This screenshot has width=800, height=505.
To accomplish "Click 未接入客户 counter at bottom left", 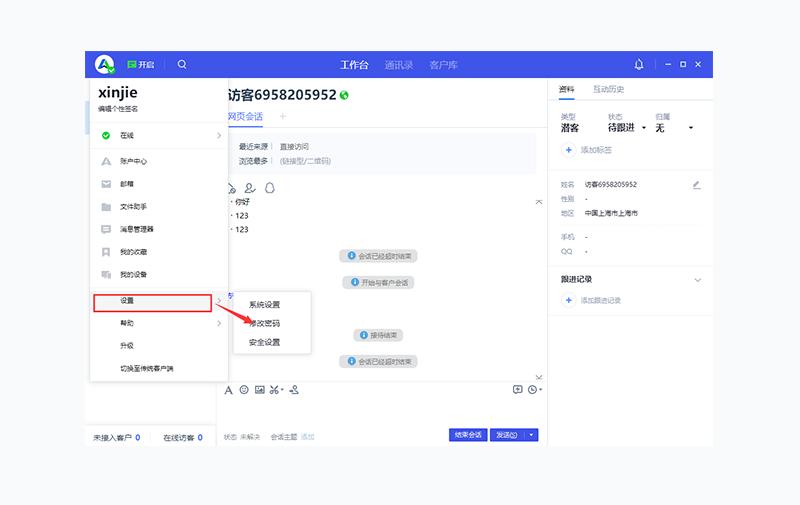I will [116, 438].
